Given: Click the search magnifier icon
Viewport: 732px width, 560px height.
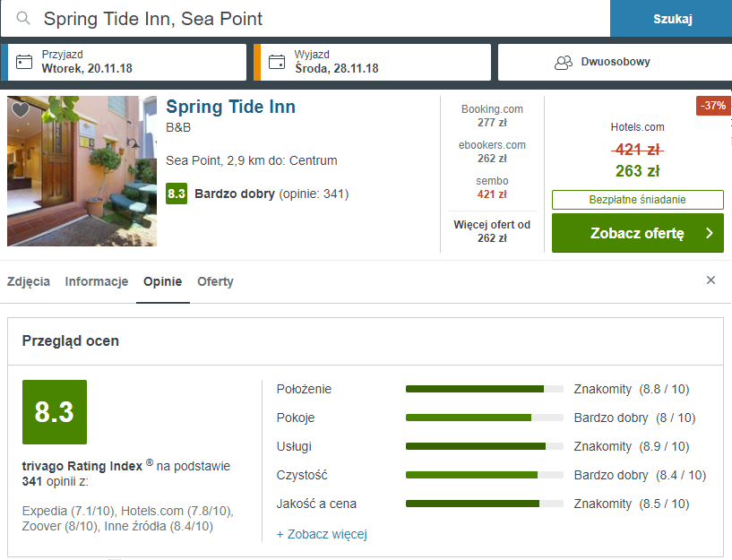Looking at the screenshot, I should 24,19.
